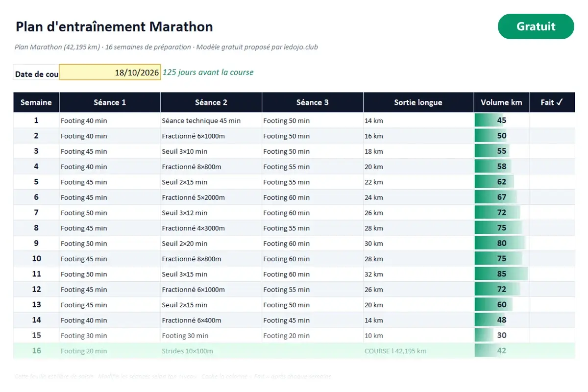This screenshot has width=588, height=392.
Task: Select the Séance 2 header cell
Action: (x=211, y=102)
